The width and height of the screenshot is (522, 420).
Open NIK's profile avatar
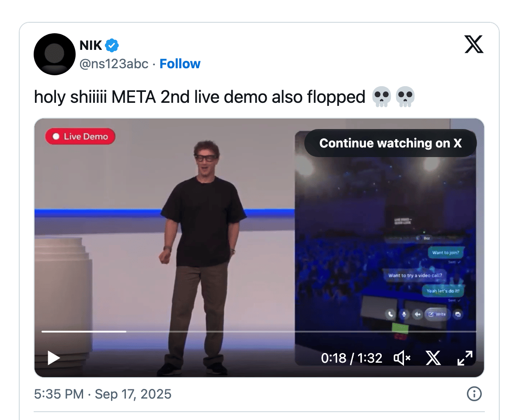54,54
